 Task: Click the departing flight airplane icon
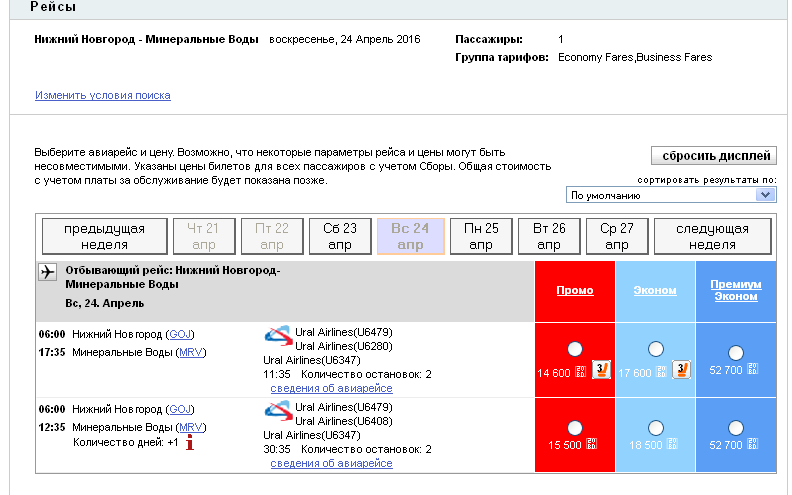pyautogui.click(x=47, y=272)
